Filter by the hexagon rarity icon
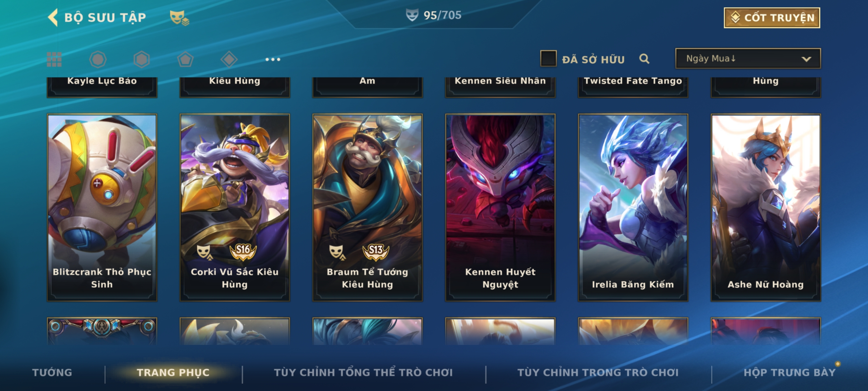The width and height of the screenshot is (868, 391). click(141, 59)
